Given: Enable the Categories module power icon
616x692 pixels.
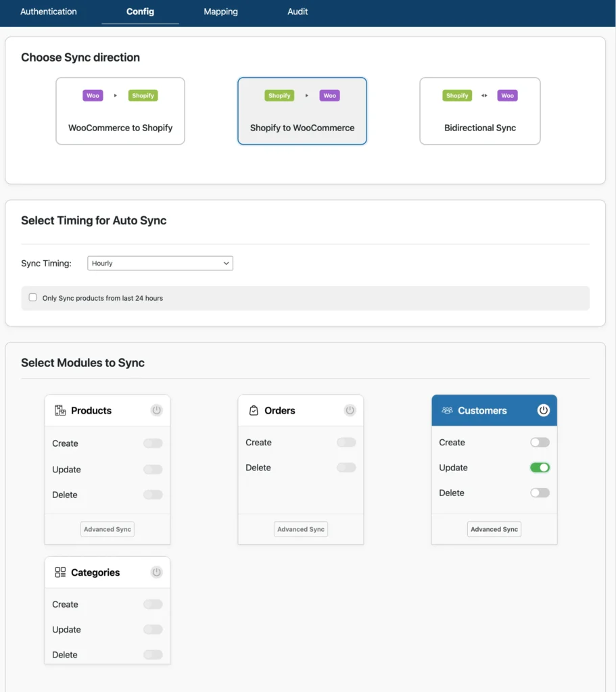Looking at the screenshot, I should (x=156, y=572).
